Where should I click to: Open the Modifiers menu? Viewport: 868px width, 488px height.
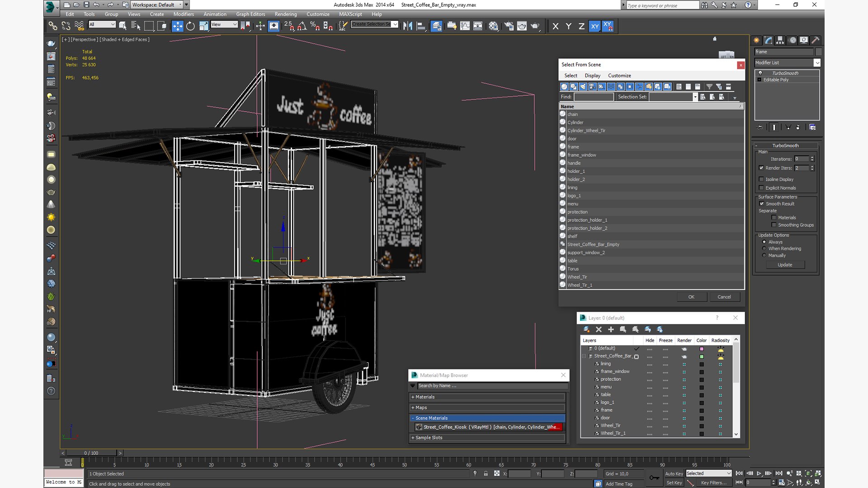coord(184,14)
